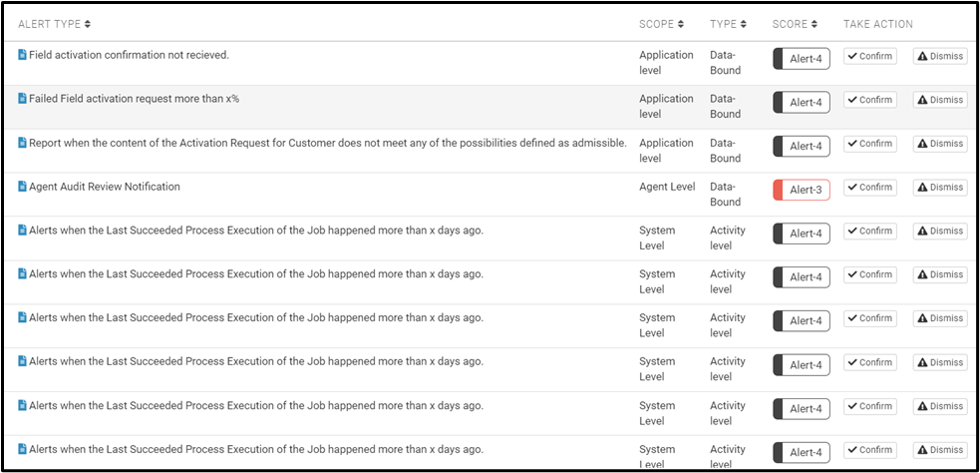Click Alert-4 badge for Field activation confirmation
Image resolution: width=980 pixels, height=473 pixels.
pos(802,59)
